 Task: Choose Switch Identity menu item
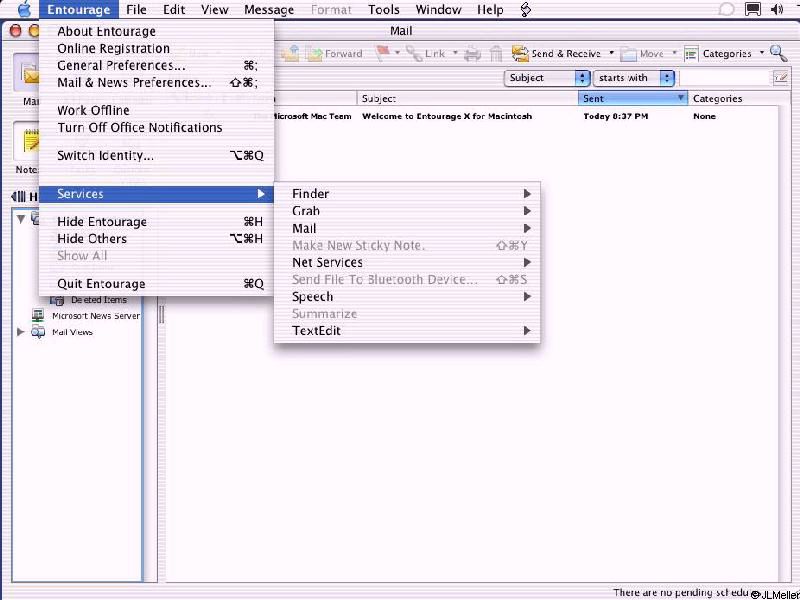[157, 156]
